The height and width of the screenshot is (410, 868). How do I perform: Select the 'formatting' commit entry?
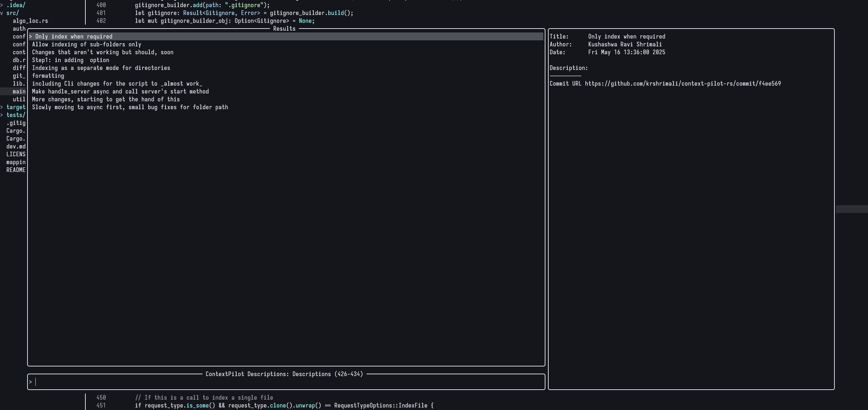click(x=48, y=76)
